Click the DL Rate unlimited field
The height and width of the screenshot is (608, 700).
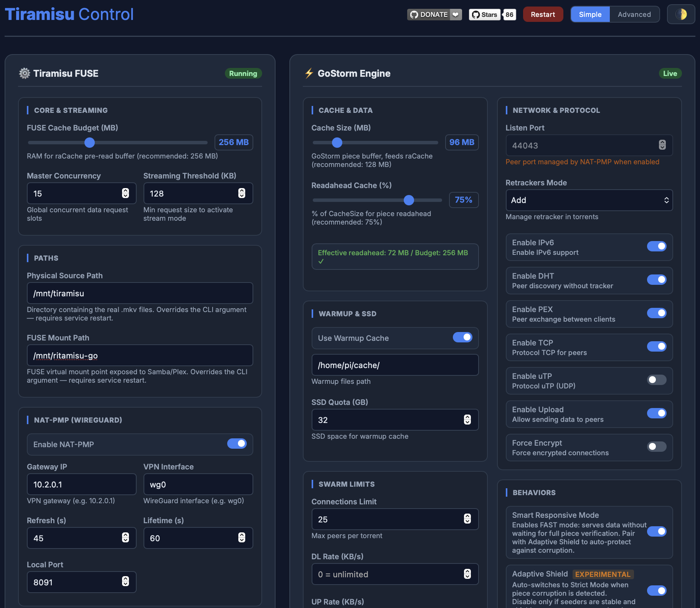[x=395, y=574]
